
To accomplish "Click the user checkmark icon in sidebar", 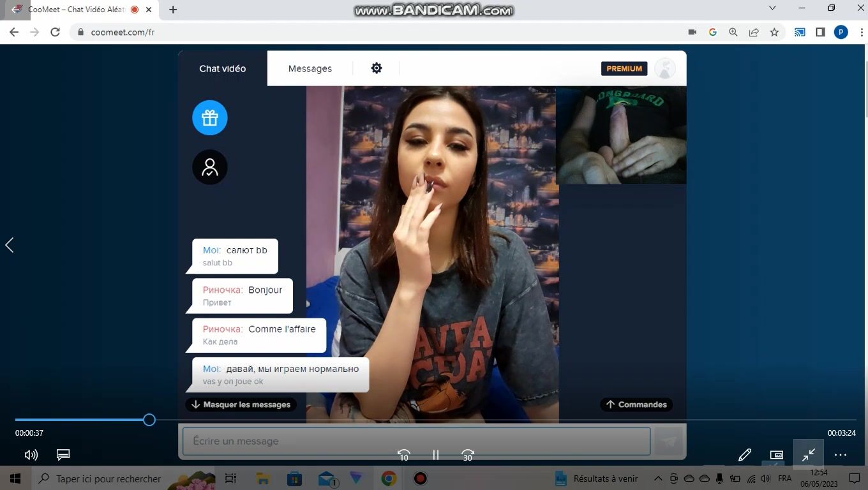I will pyautogui.click(x=210, y=167).
